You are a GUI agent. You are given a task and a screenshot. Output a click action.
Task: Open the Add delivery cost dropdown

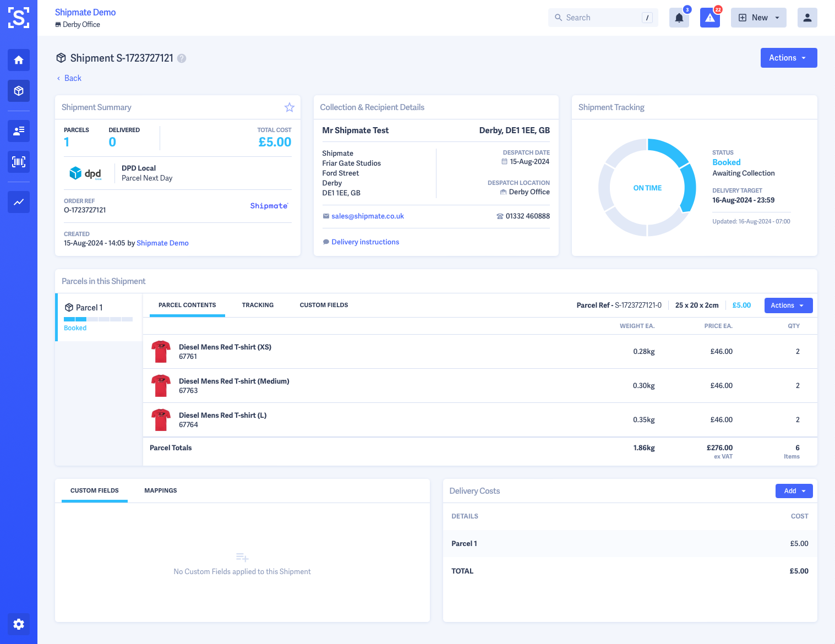pos(794,491)
